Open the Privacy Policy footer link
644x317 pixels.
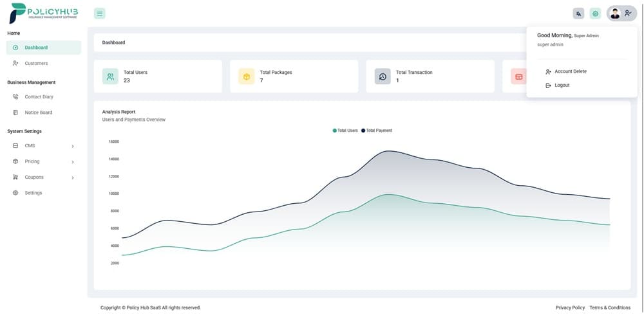pos(570,308)
